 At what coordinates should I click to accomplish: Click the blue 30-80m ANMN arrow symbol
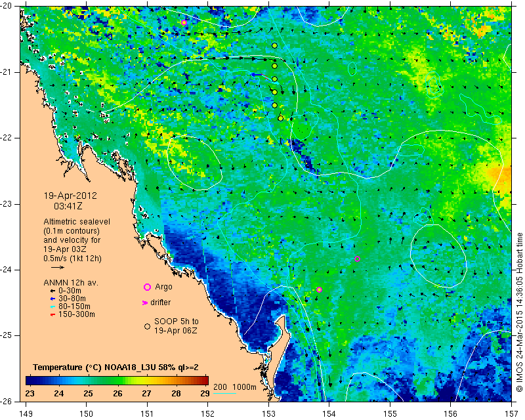(x=52, y=299)
